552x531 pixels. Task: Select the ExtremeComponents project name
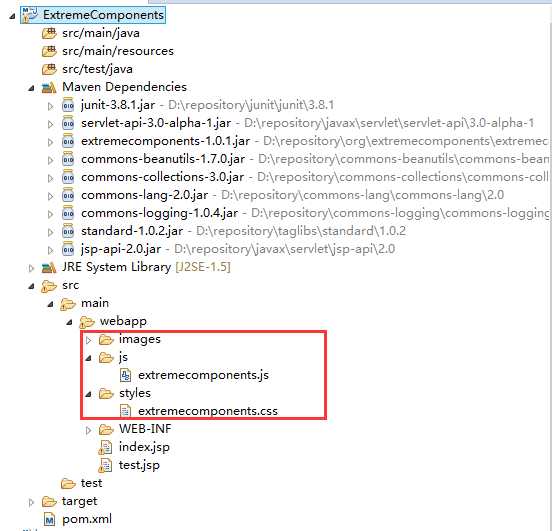103,15
